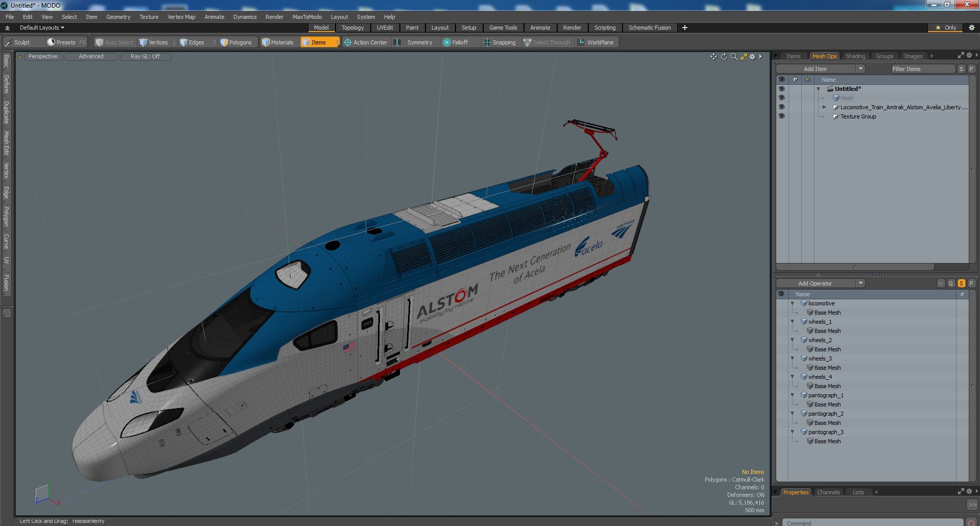This screenshot has width=980, height=526.
Task: Click into the Command input field
Action: tap(872, 522)
